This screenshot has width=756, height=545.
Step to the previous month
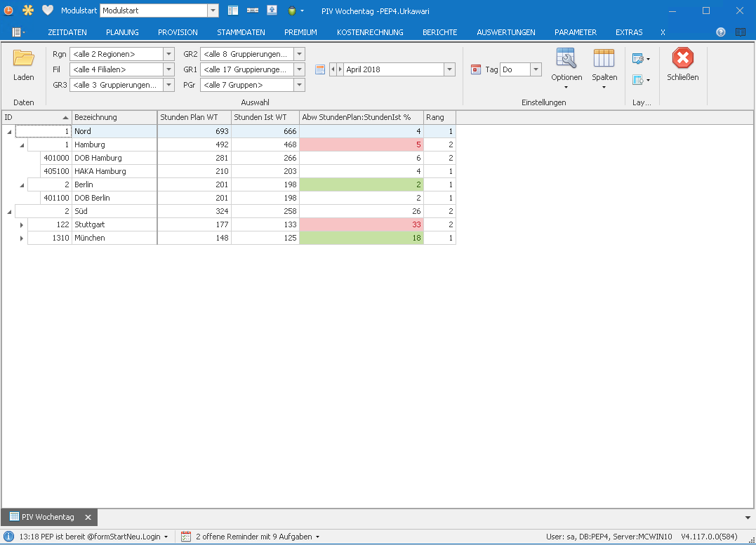(x=333, y=69)
